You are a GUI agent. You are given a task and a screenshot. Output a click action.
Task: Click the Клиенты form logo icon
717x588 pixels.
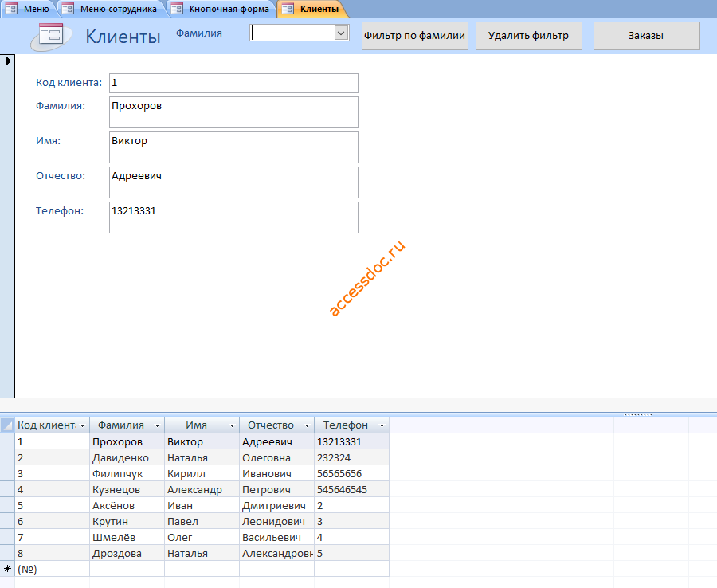click(51, 36)
